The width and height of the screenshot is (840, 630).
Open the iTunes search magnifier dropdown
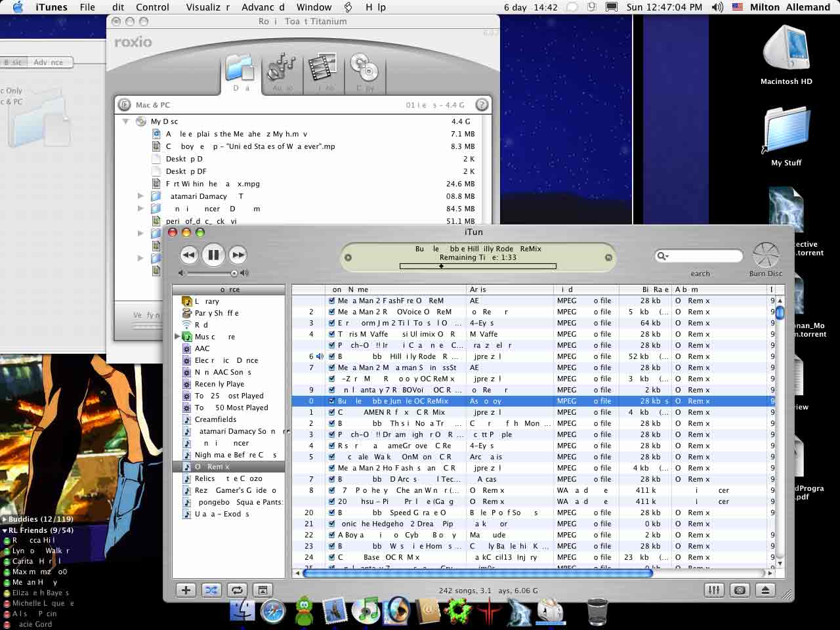pyautogui.click(x=662, y=256)
